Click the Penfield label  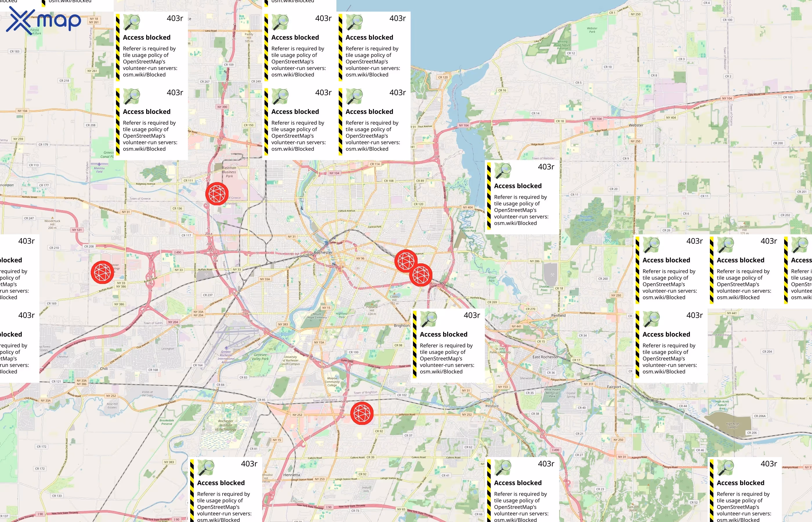[558, 315]
